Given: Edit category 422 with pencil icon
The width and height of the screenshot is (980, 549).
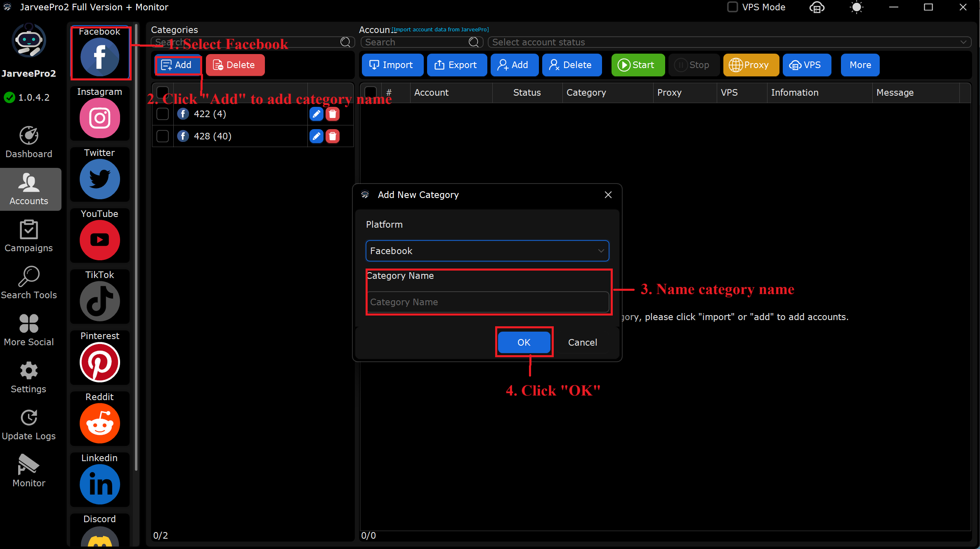Looking at the screenshot, I should click(316, 114).
